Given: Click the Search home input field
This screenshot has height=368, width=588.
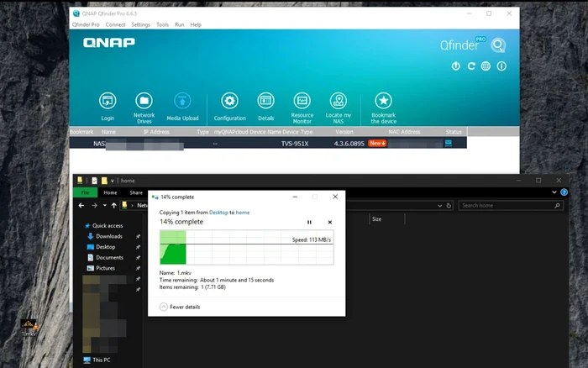Looking at the screenshot, I should (511, 206).
